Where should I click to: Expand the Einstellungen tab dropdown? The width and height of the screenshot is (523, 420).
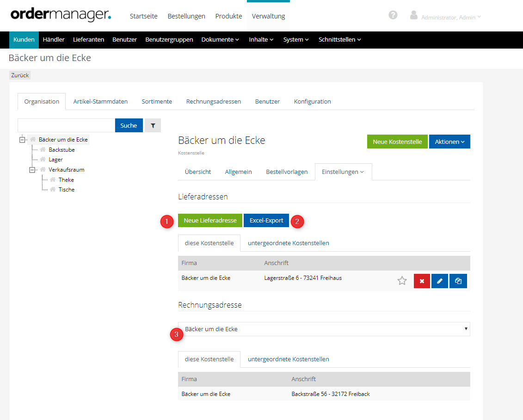tap(343, 172)
